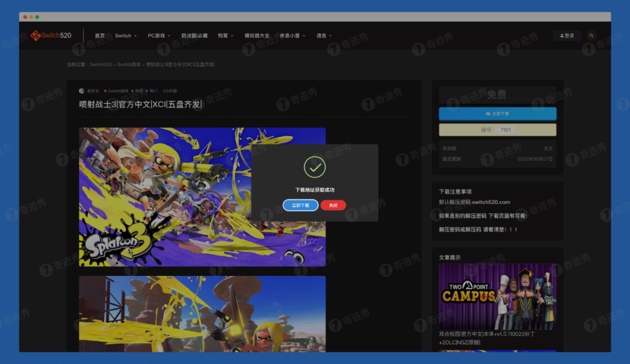The image size is (630, 364).
Task: Click the Switch游戏 category tag
Action: point(116,91)
